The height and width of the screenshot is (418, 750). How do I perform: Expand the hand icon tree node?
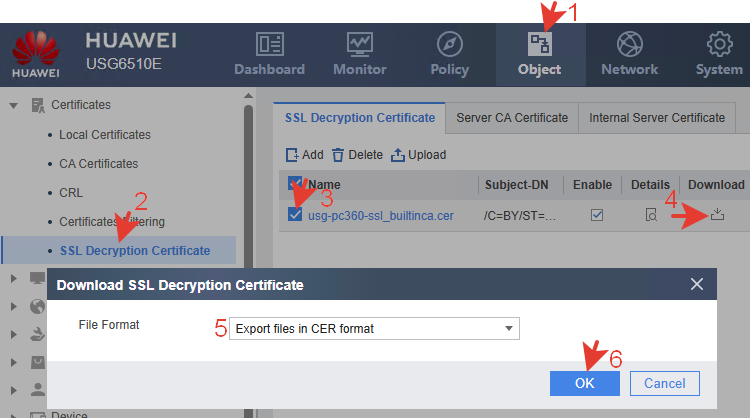tap(13, 334)
